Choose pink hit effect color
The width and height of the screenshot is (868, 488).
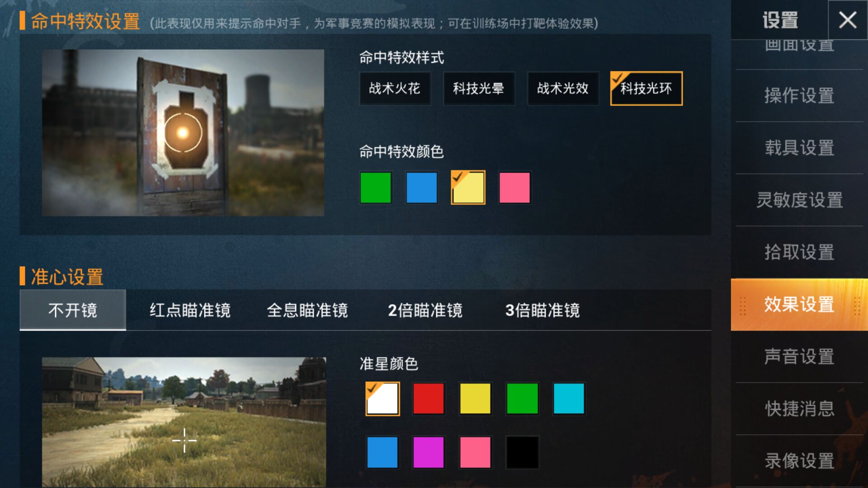click(514, 188)
